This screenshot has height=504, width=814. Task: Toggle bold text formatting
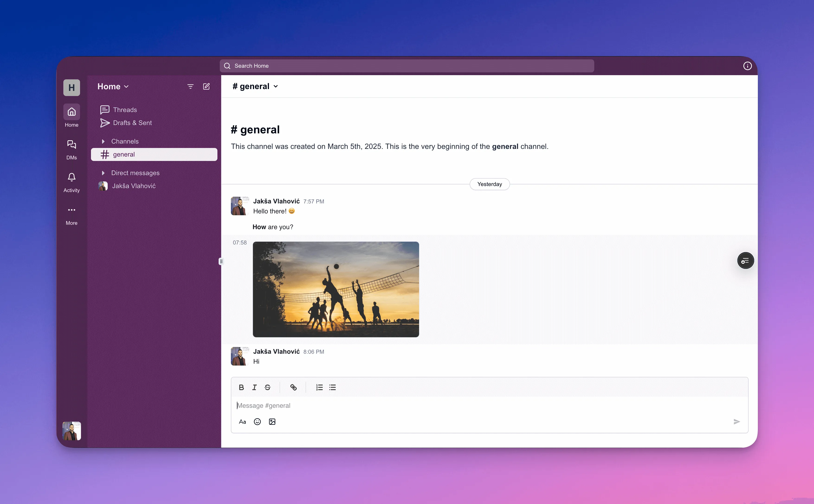241,387
